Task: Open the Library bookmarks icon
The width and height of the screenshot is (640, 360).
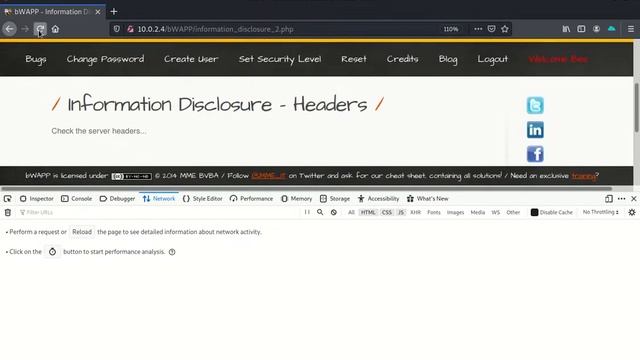Action: click(566, 29)
